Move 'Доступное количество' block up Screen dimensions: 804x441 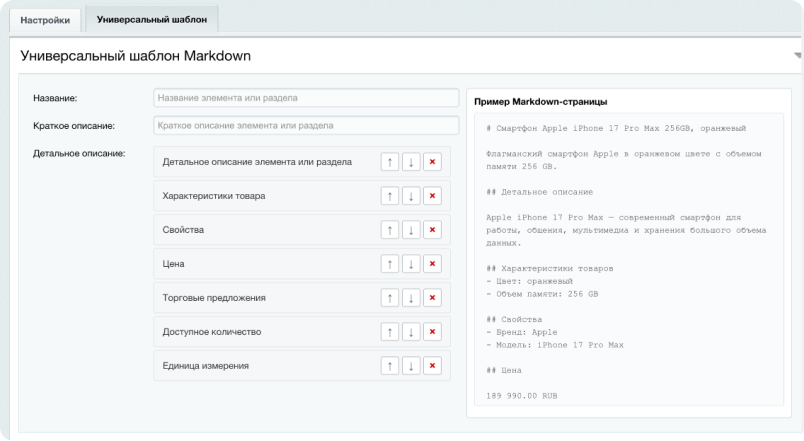coord(390,332)
